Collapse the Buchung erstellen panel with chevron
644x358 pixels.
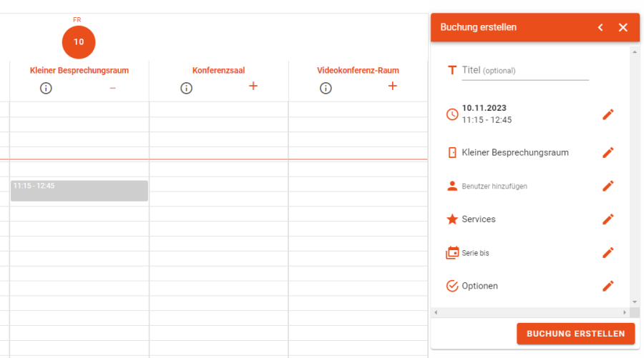point(600,27)
